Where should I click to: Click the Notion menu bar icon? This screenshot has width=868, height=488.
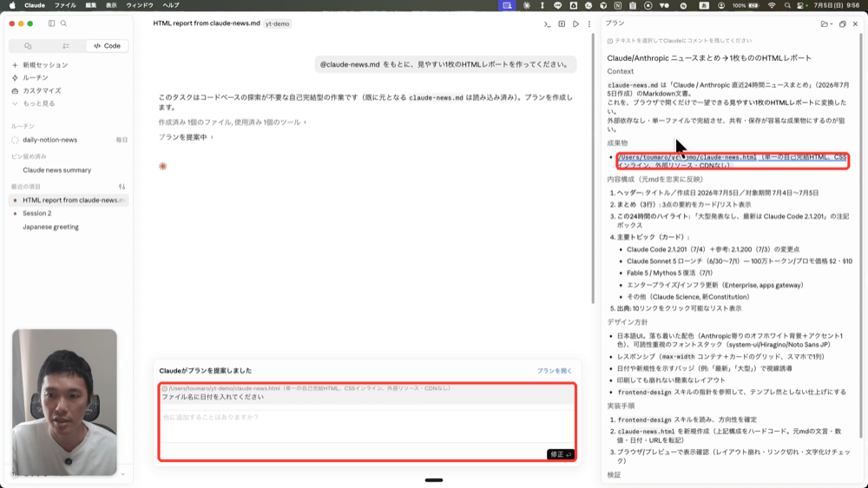[617, 5]
